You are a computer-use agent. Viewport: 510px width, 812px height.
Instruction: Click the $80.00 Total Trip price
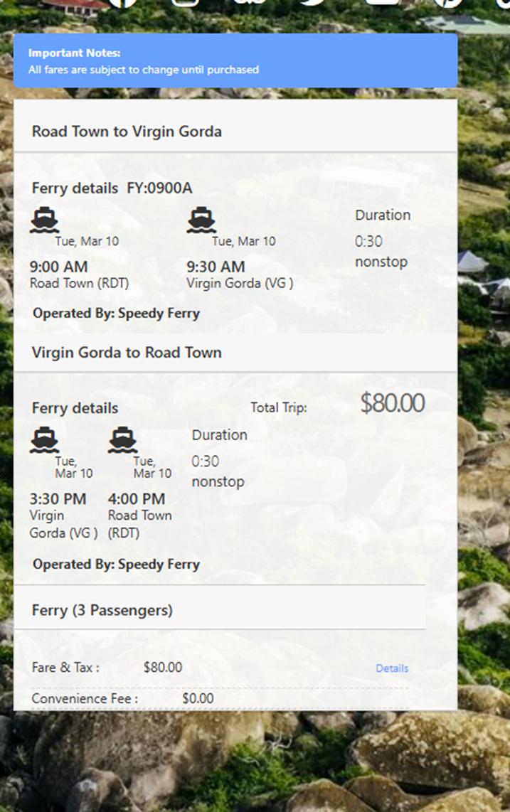(x=392, y=403)
